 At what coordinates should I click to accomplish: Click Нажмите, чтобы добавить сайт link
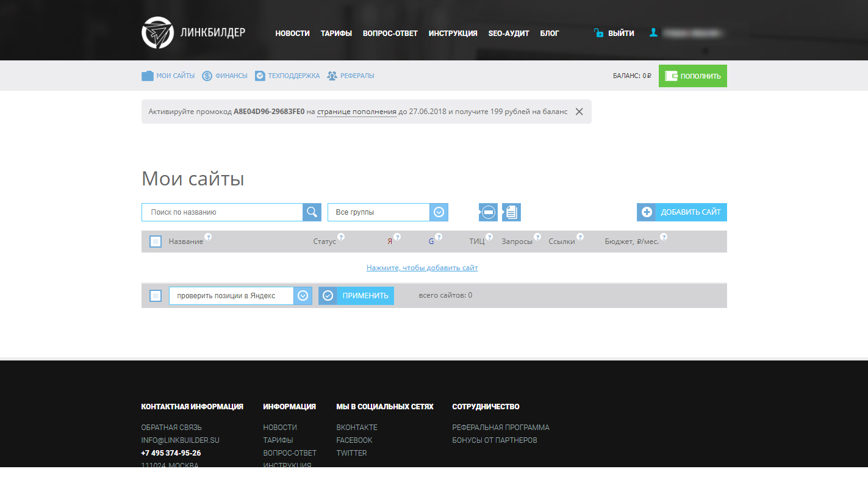tap(422, 268)
